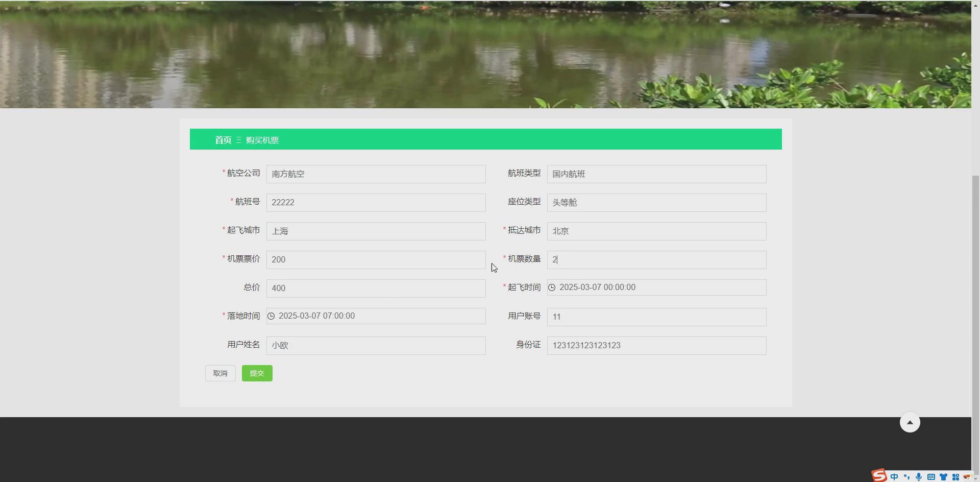Toggle Chinese/English input mode
The height and width of the screenshot is (482, 980).
(894, 476)
